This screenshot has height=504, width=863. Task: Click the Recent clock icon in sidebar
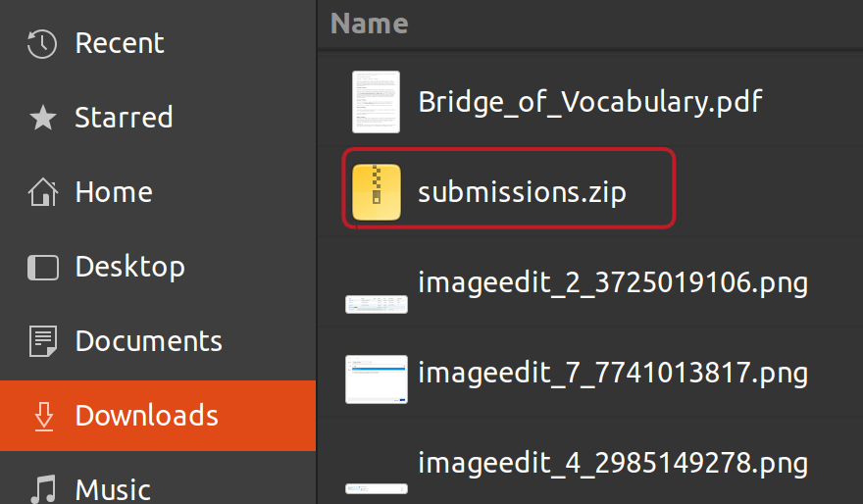coord(42,43)
